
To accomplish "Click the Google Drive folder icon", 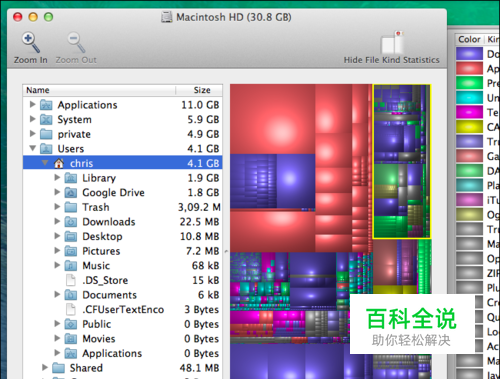I will pyautogui.click(x=71, y=192).
